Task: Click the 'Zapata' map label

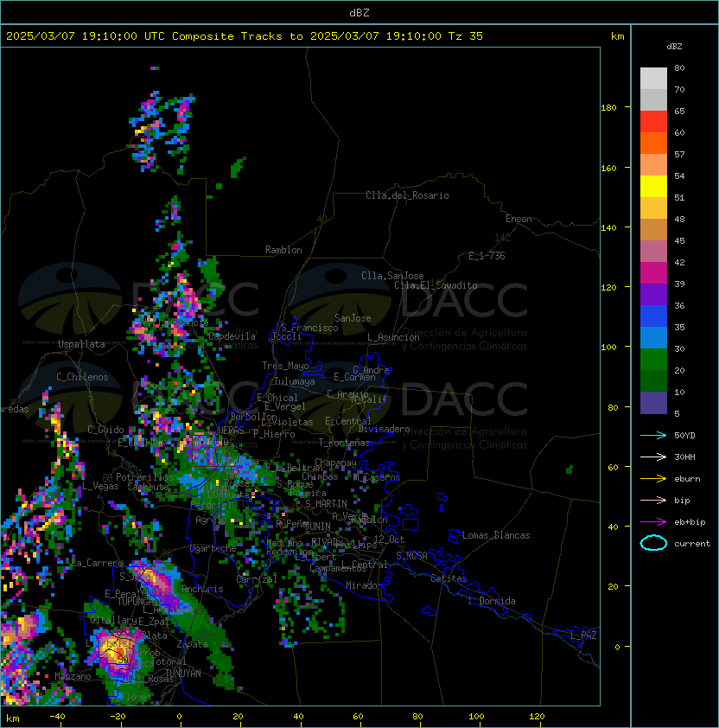Action: [192, 644]
